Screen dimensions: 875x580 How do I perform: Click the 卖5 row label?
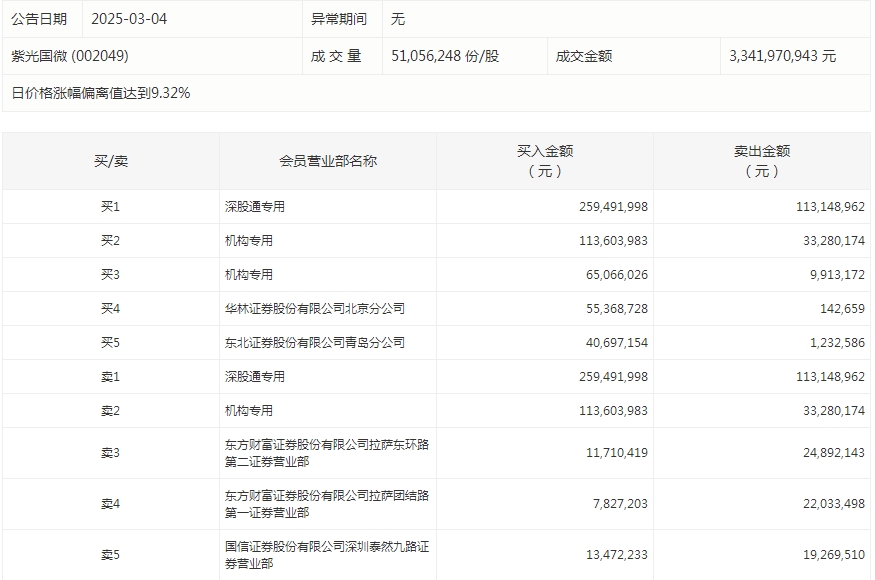[110, 555]
